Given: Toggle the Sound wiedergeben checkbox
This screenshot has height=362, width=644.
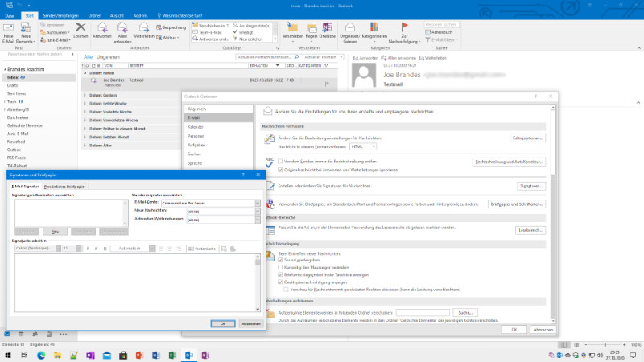Looking at the screenshot, I should [x=280, y=260].
